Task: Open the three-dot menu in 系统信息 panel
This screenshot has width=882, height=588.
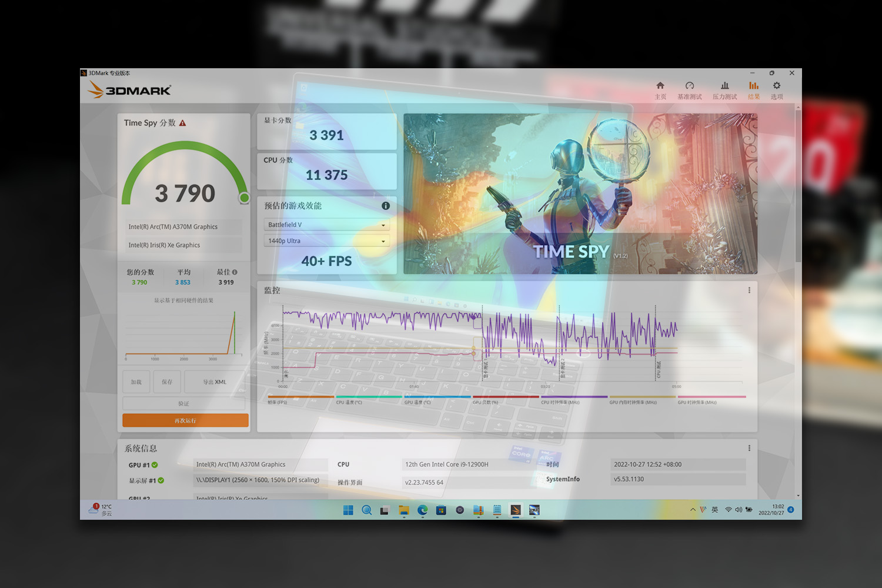Action: (749, 448)
